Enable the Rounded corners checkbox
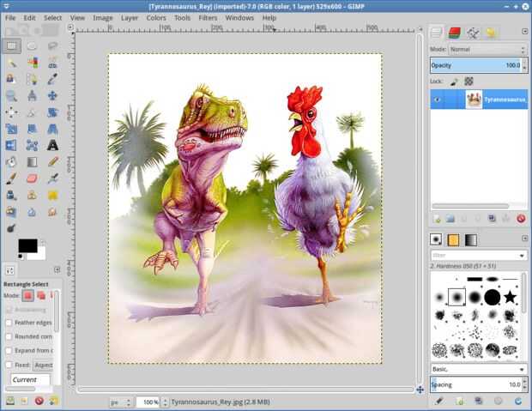532x411 pixels. (9, 336)
